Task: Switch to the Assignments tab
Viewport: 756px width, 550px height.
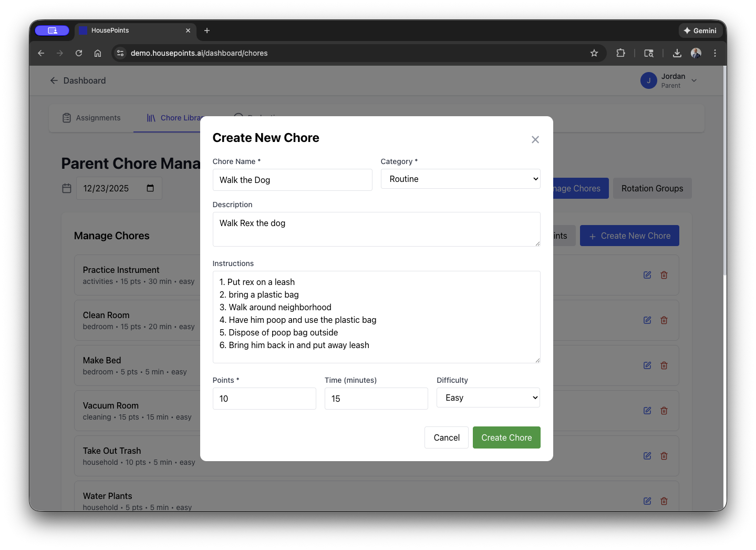Action: 91,118
